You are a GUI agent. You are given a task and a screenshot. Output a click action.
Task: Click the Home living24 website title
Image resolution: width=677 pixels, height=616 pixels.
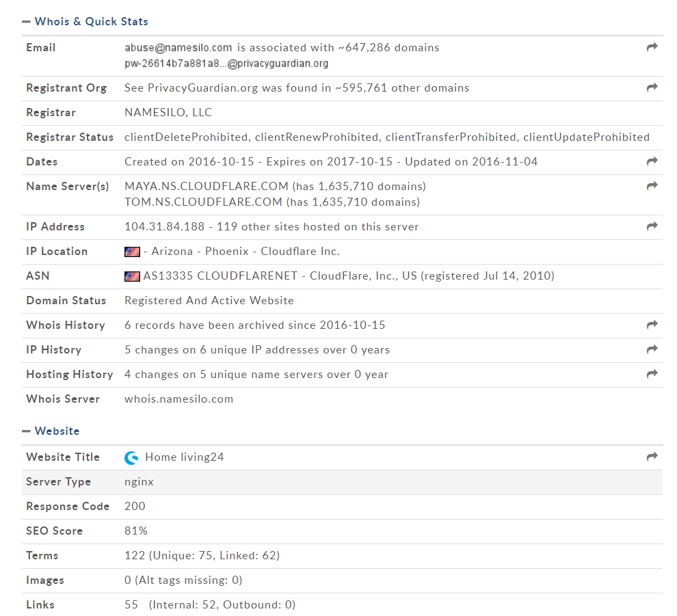pyautogui.click(x=185, y=457)
